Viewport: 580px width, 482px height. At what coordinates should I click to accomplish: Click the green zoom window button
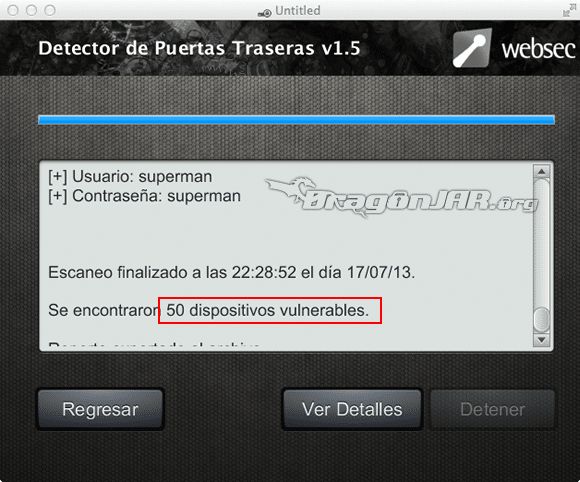pos(50,10)
